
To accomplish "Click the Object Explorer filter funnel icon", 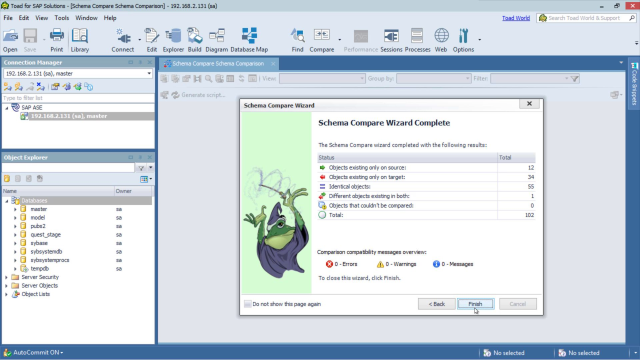I will pyautogui.click(x=141, y=168).
